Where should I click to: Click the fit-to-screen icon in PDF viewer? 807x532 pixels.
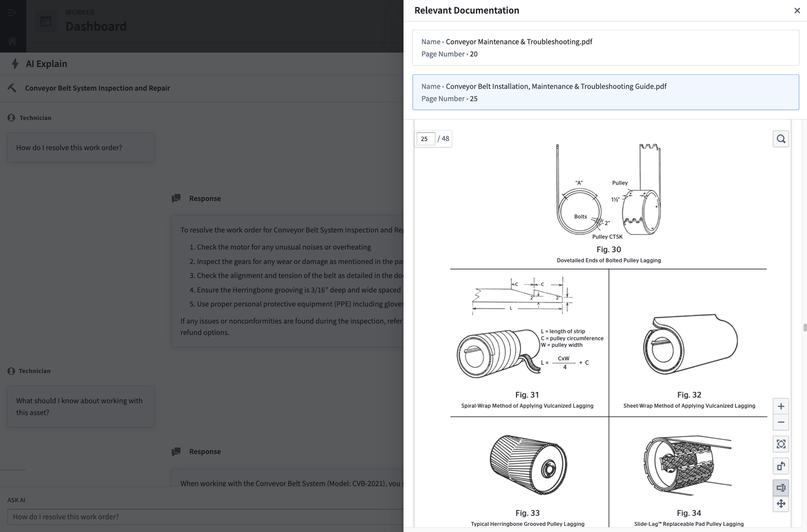point(781,444)
